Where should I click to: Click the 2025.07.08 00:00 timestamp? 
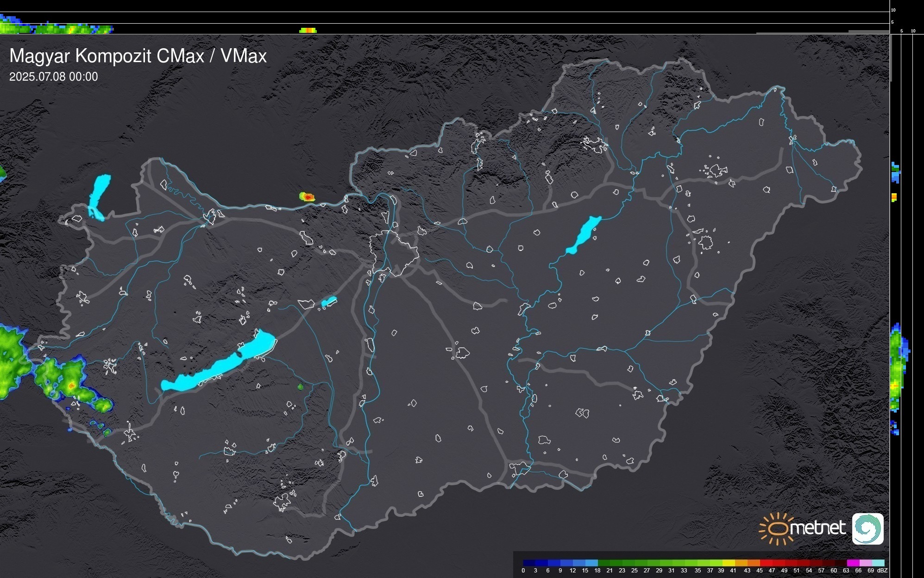pos(54,77)
